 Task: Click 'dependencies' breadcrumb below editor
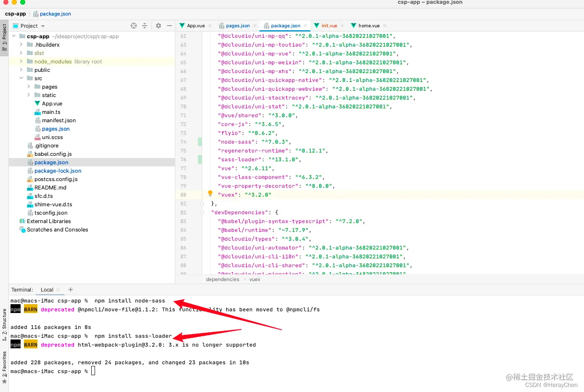click(222, 279)
